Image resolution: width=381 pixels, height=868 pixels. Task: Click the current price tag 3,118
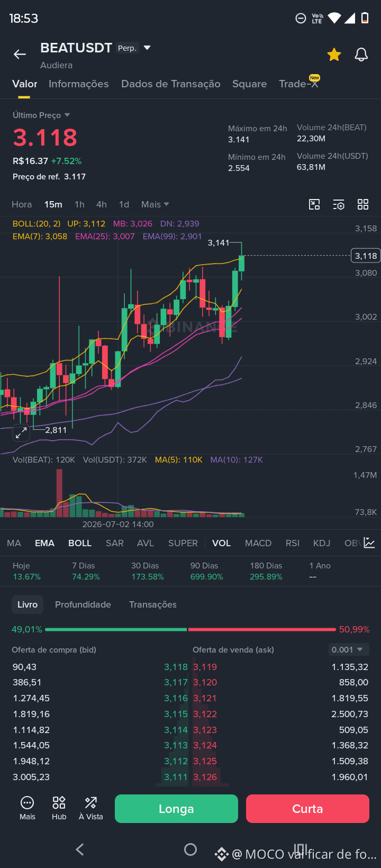[366, 256]
